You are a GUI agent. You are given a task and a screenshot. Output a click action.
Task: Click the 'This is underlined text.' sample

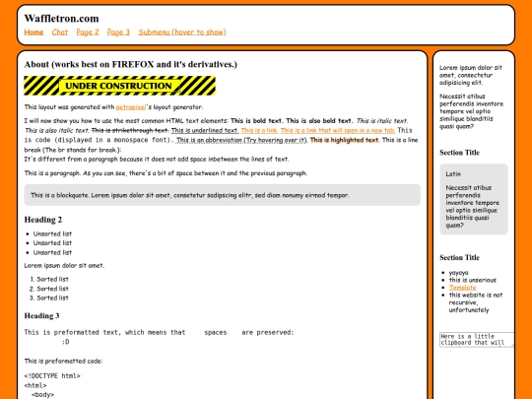pos(205,130)
